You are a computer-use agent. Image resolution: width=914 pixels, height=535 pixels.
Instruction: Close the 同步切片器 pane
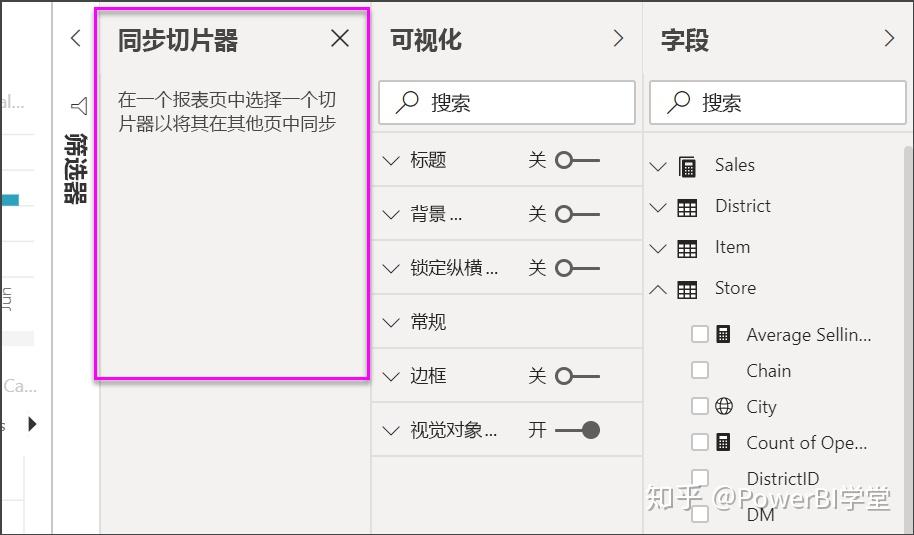coord(340,38)
